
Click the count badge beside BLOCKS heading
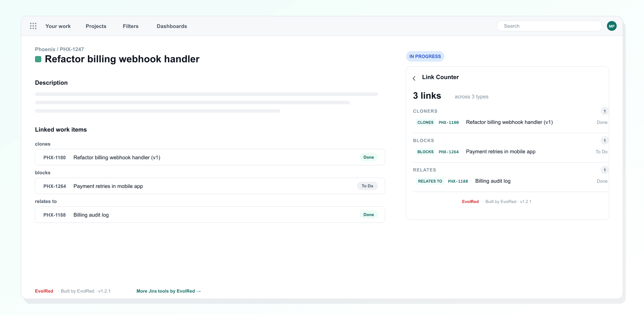tap(604, 141)
